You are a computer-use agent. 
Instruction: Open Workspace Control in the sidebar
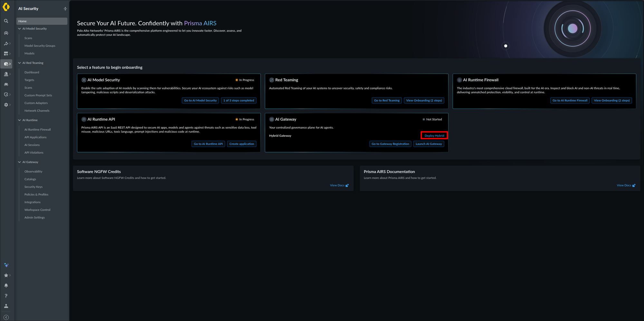tap(37, 210)
